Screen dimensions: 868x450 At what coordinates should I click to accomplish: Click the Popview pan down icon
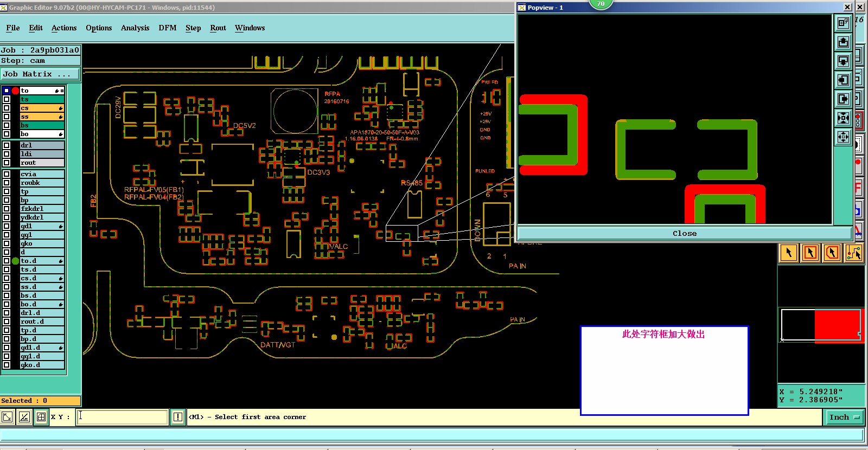tap(843, 61)
